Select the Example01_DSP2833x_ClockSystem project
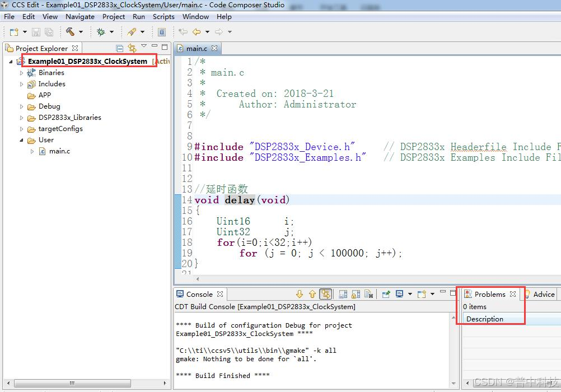The height and width of the screenshot is (392, 561). [88, 61]
